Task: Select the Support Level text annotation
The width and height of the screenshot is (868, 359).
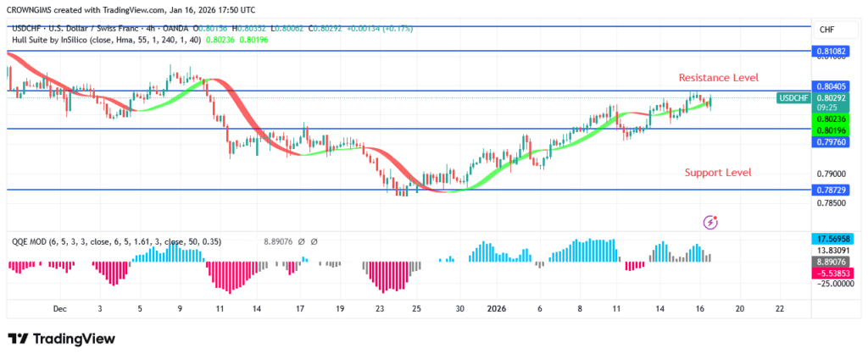Action: (x=718, y=173)
